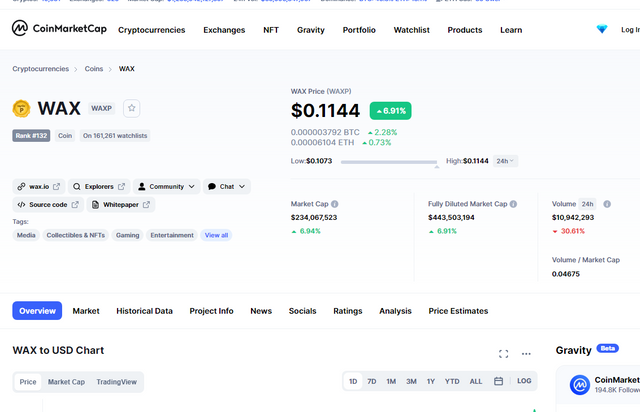Screen dimensions: 640x412
Task: Set chart range to ALL
Action: click(476, 381)
